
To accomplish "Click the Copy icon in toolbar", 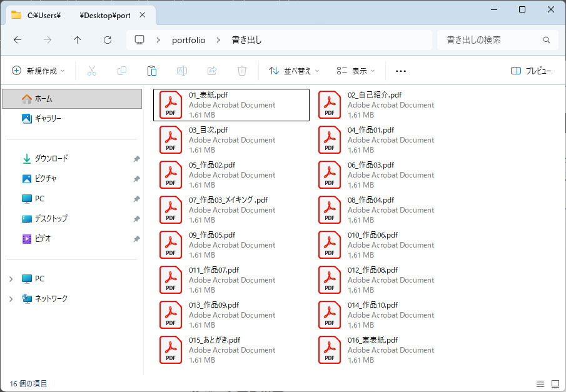I will (x=122, y=71).
